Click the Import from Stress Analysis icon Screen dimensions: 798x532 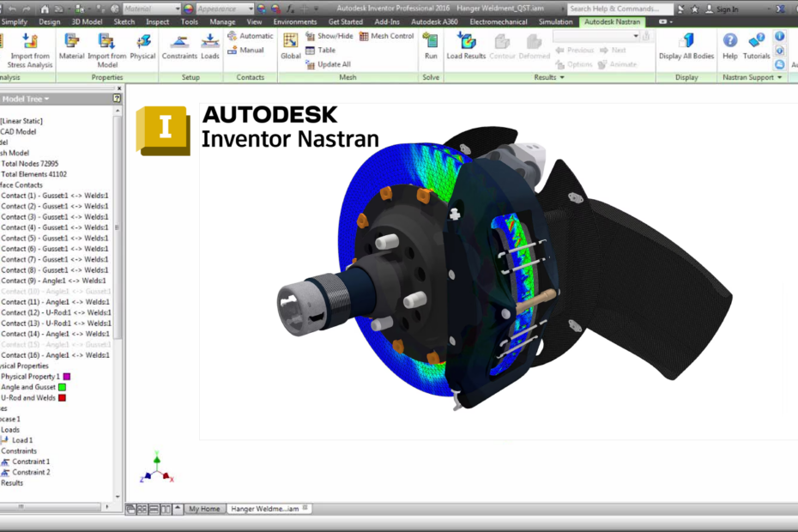(x=30, y=41)
